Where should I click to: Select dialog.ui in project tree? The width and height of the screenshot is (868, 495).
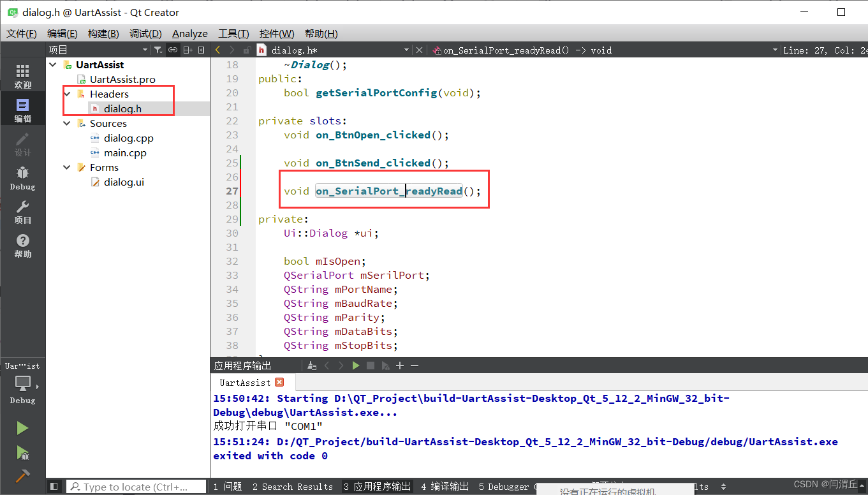pyautogui.click(x=124, y=182)
